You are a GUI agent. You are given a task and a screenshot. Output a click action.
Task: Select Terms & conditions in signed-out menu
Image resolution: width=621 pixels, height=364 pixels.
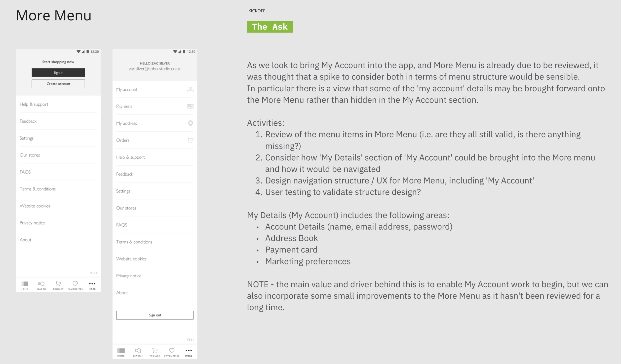(38, 189)
